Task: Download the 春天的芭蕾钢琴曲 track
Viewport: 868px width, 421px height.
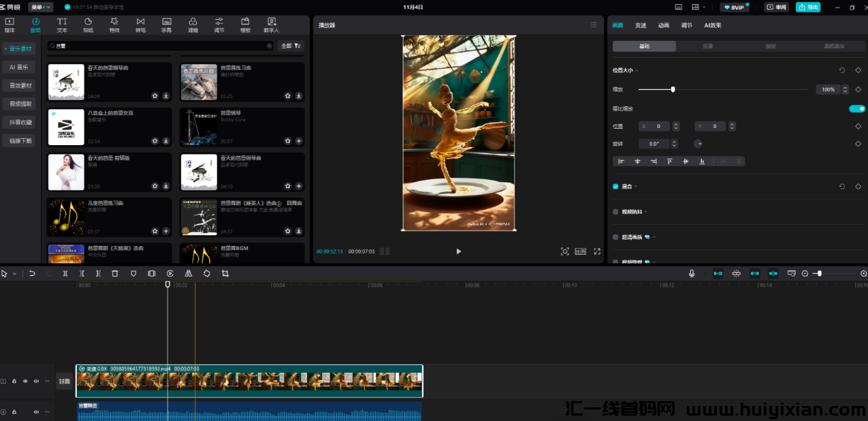Action: click(165, 96)
